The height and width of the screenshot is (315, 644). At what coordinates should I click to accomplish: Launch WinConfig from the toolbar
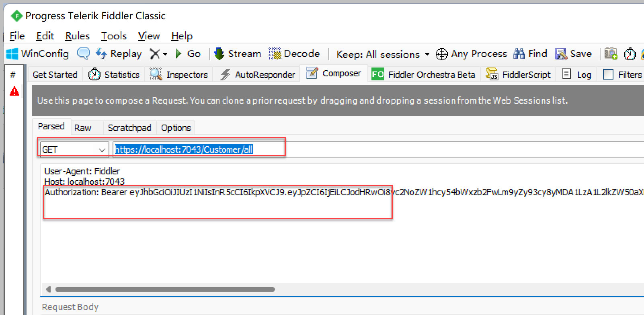coord(38,54)
